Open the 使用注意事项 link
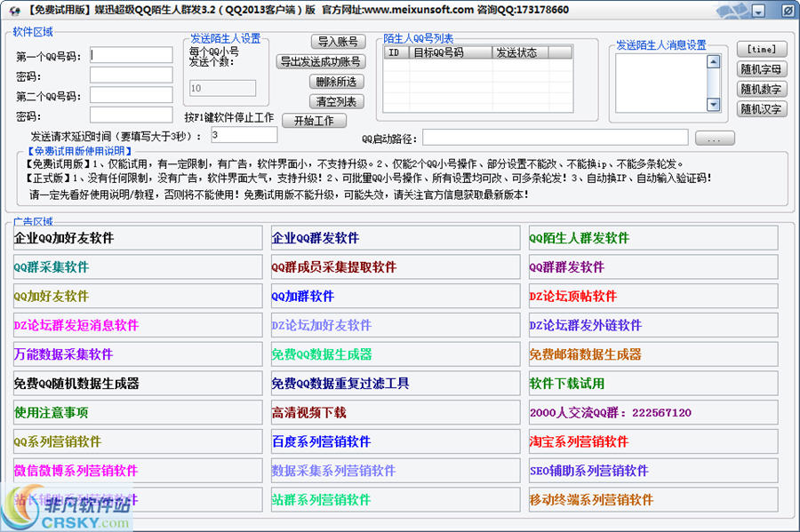 [x=138, y=412]
